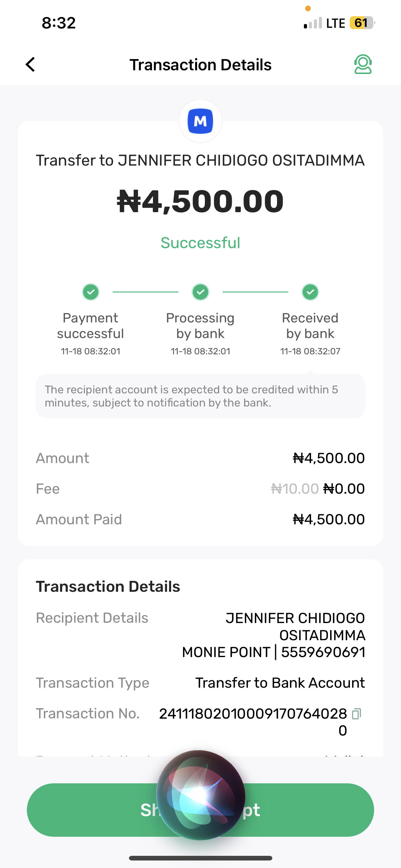This screenshot has height=868, width=401.
Task: Tap the large ₦4,500.00 amount
Action: click(200, 202)
